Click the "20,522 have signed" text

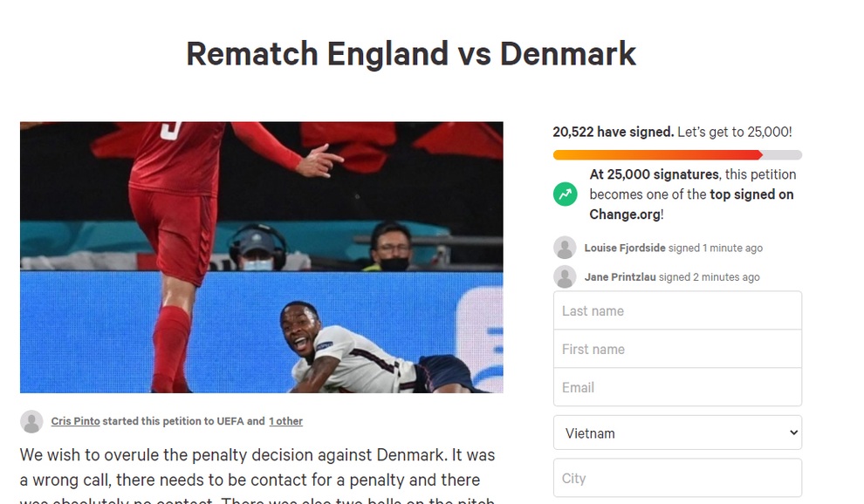pos(614,133)
